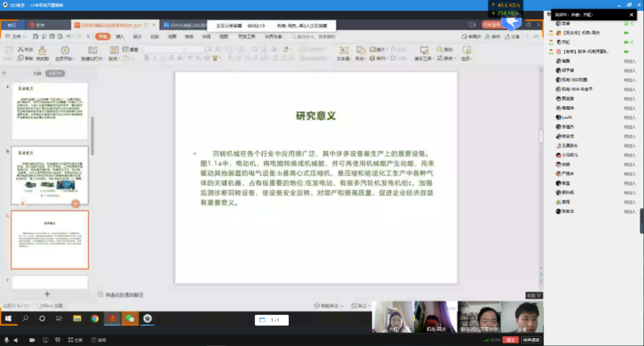The width and height of the screenshot is (644, 346).
Task: Click the 收起 collapse video button
Action: coord(534,296)
